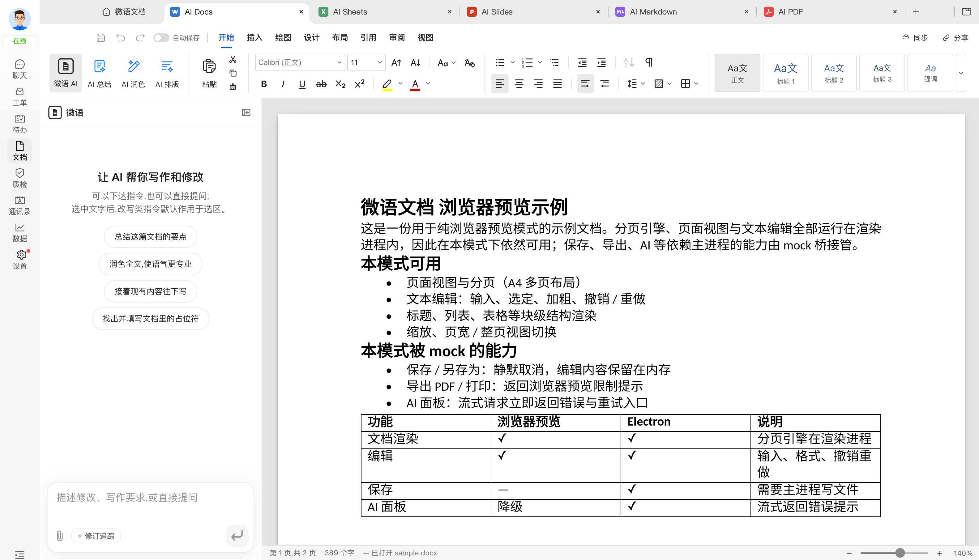Screen dimensions: 979x560
Task: Click the 分享 share button
Action: pyautogui.click(x=955, y=38)
